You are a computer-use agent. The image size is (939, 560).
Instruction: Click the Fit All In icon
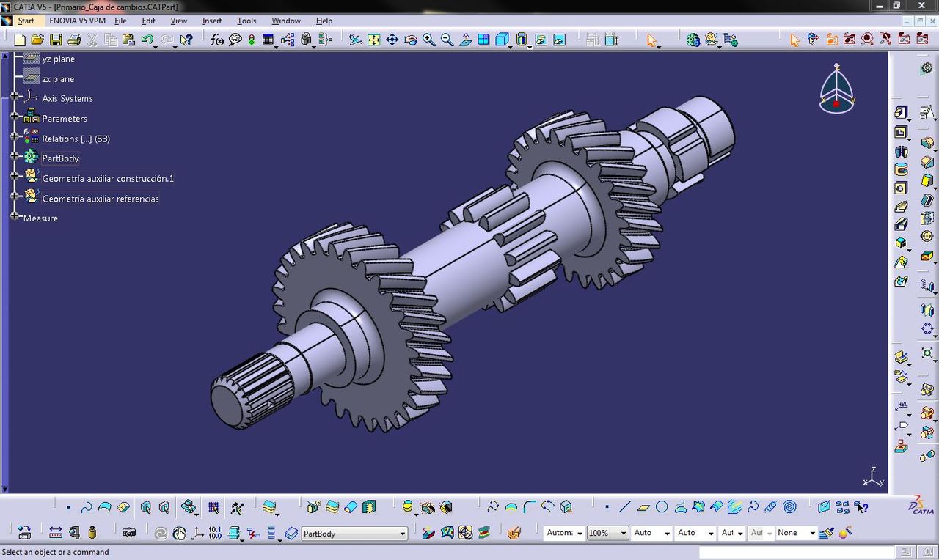pos(374,40)
